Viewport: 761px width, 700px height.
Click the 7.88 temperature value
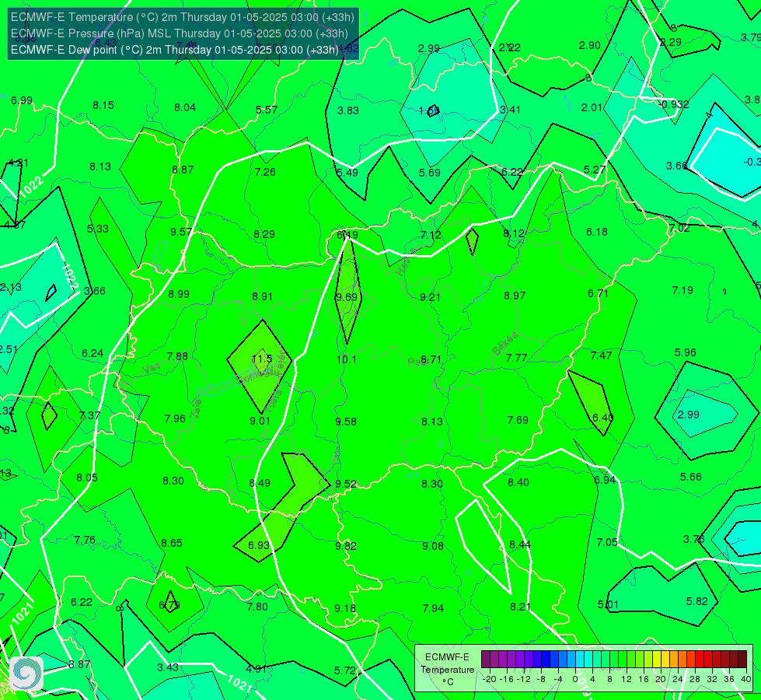177,356
